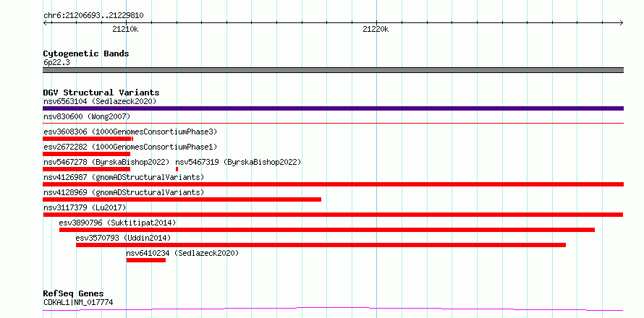Click the Cytogenetic Bands track title
644x318 pixels.
(86, 53)
